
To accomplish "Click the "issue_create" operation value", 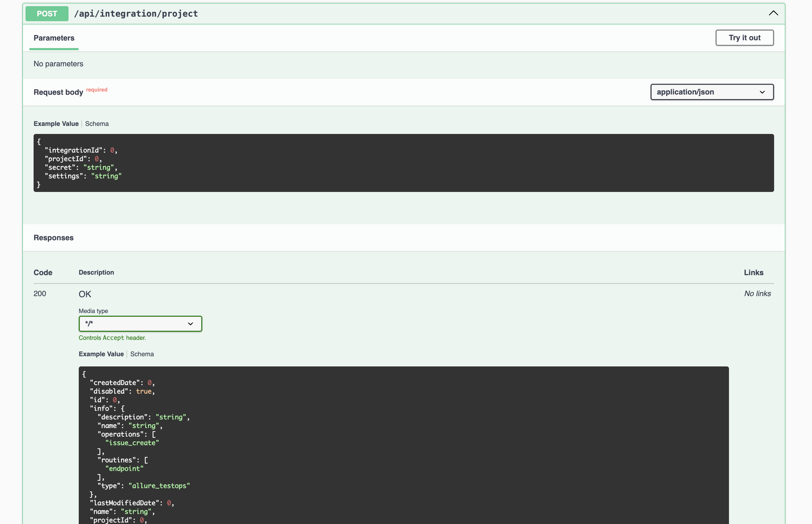I will [x=132, y=443].
